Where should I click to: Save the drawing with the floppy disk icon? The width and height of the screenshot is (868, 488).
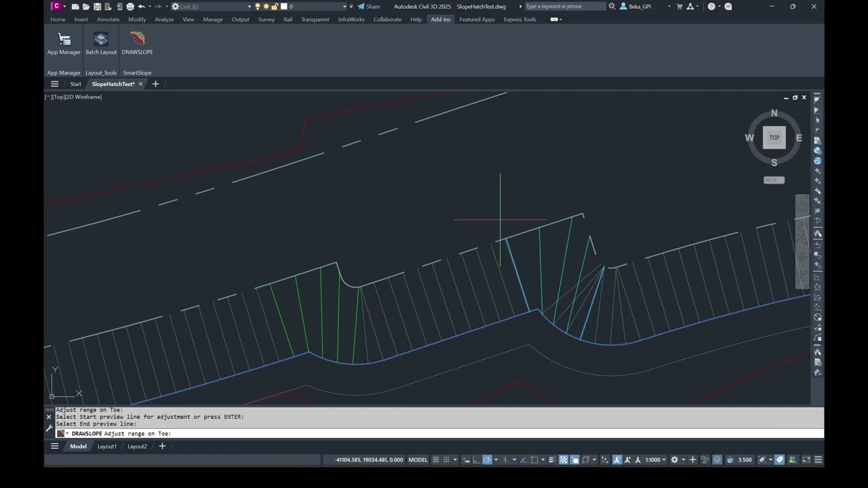[97, 7]
